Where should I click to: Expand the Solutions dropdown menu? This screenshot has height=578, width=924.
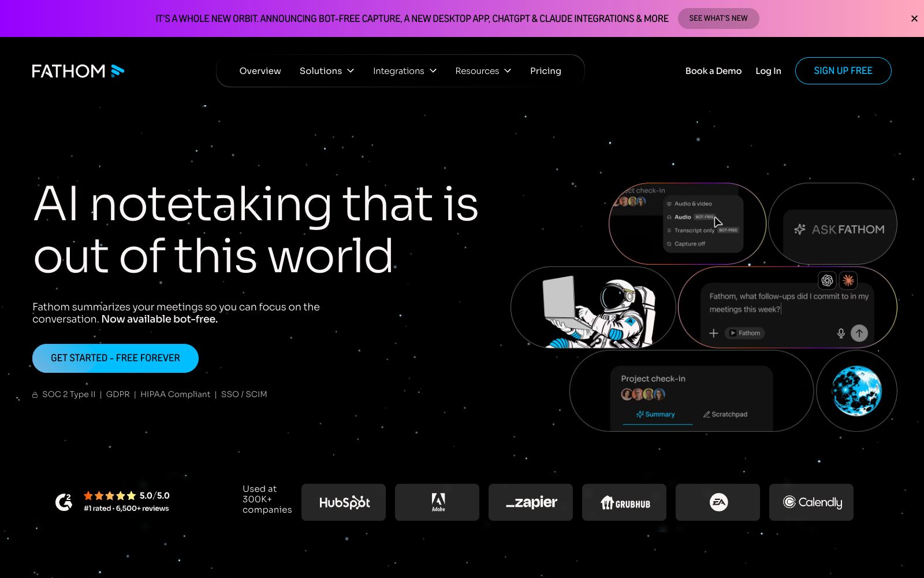click(x=327, y=71)
